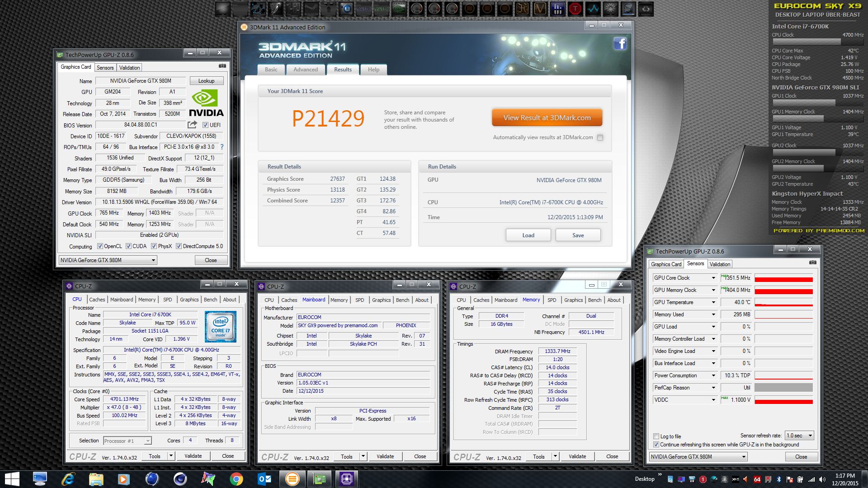
Task: Click the Windows Start button
Action: click(x=12, y=479)
